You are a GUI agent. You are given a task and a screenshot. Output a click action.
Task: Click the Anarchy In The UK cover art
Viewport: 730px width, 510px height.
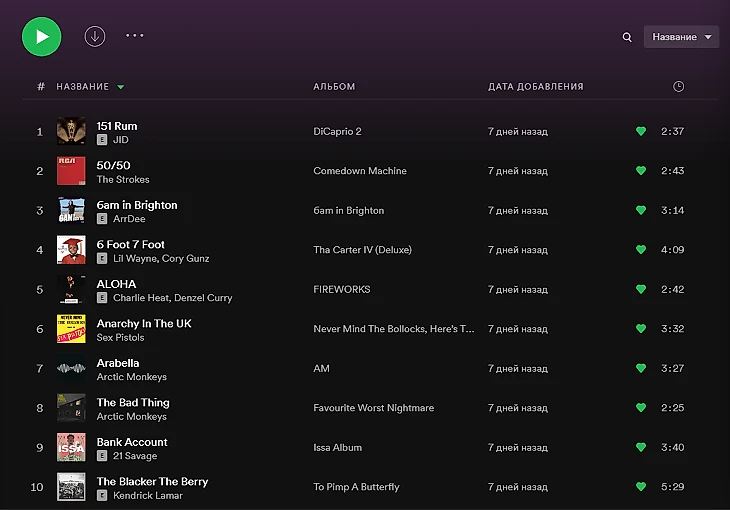(71, 329)
